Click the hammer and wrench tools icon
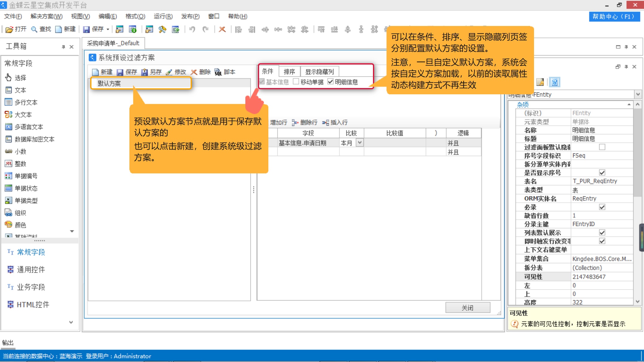 pos(162,29)
